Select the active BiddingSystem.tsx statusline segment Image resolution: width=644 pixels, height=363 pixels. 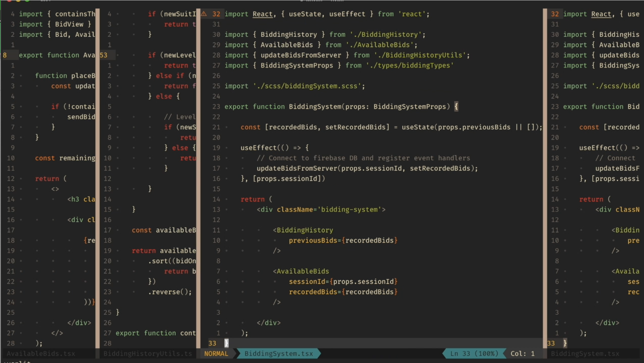[279, 353]
